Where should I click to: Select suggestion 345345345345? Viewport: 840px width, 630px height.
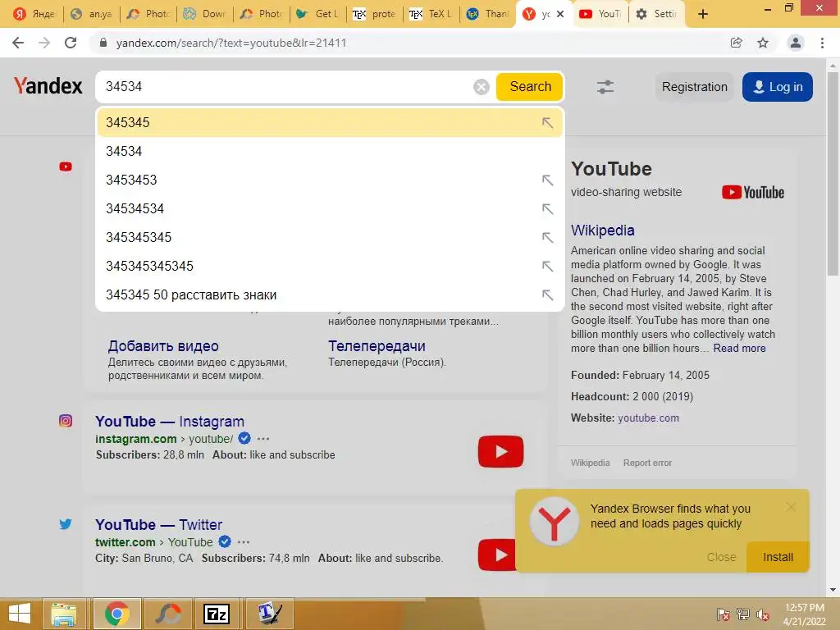pos(330,267)
